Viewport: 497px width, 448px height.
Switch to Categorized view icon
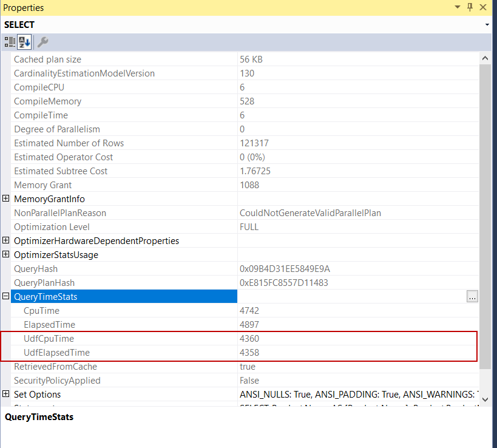pos(10,42)
